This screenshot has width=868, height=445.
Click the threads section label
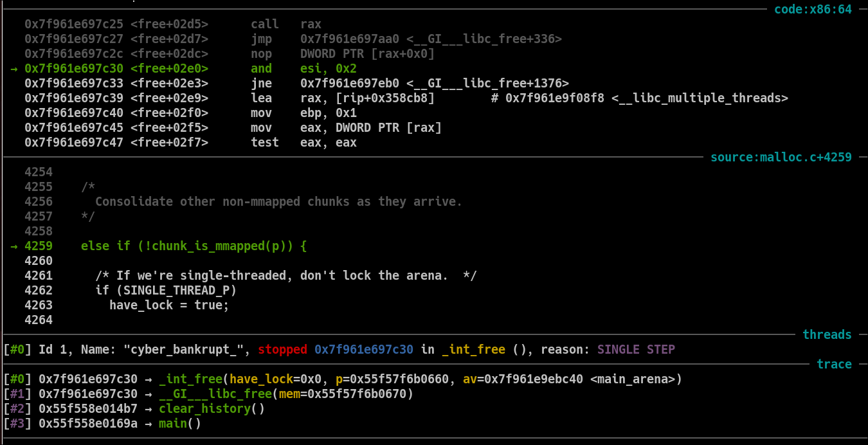(827, 334)
